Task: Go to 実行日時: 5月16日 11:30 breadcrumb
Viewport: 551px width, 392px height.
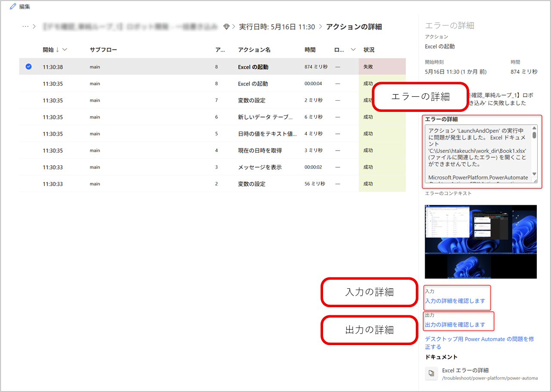Action: [277, 27]
